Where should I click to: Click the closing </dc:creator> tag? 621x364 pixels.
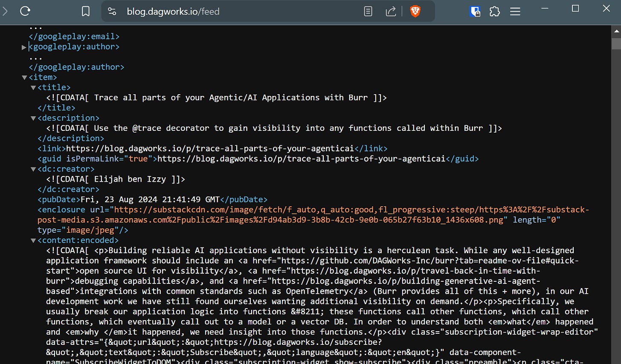click(68, 189)
